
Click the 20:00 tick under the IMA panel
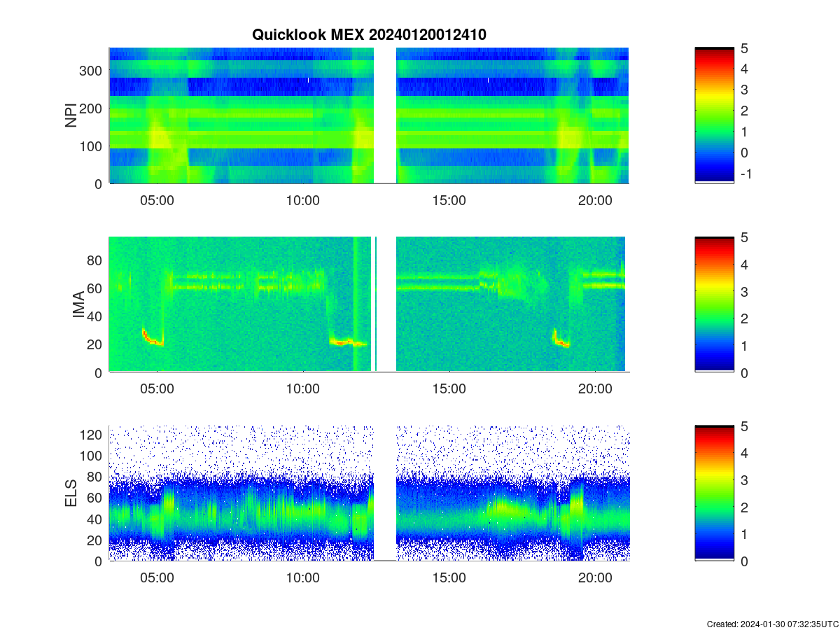pyautogui.click(x=595, y=389)
